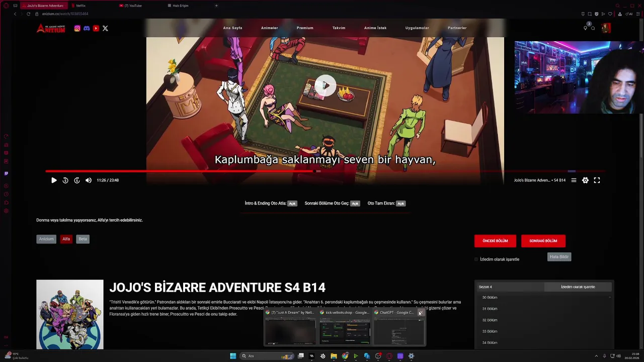The image size is (644, 362).
Task: Click the JoJo's Bizarre Adventure poster thumbnail
Action: 70,314
